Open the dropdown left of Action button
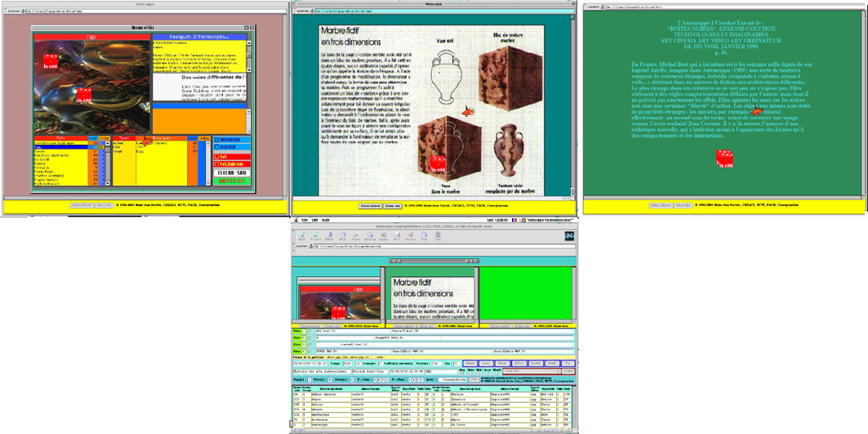 pos(532,371)
